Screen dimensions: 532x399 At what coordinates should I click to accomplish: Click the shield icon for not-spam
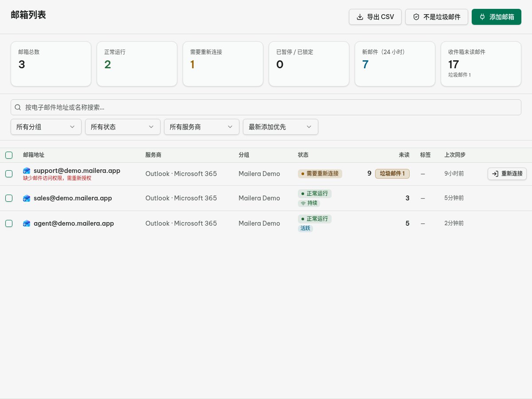click(x=416, y=17)
